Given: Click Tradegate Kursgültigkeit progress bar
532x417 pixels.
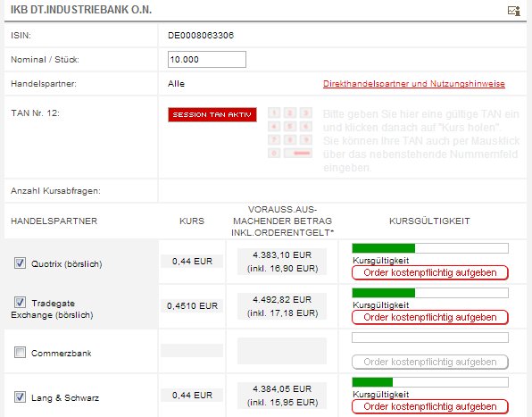Looking at the screenshot, I should coord(430,293).
